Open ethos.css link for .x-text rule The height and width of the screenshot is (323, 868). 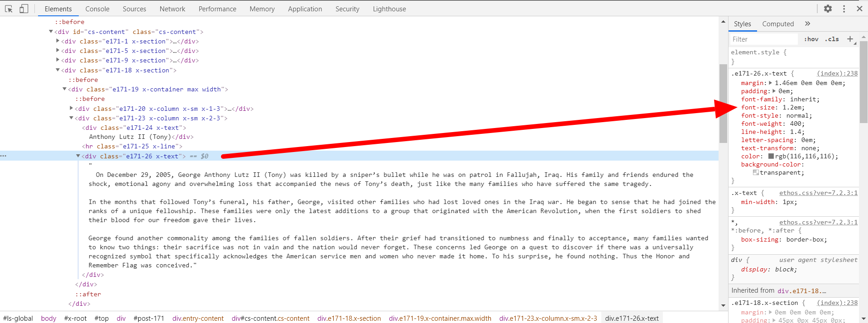click(818, 193)
